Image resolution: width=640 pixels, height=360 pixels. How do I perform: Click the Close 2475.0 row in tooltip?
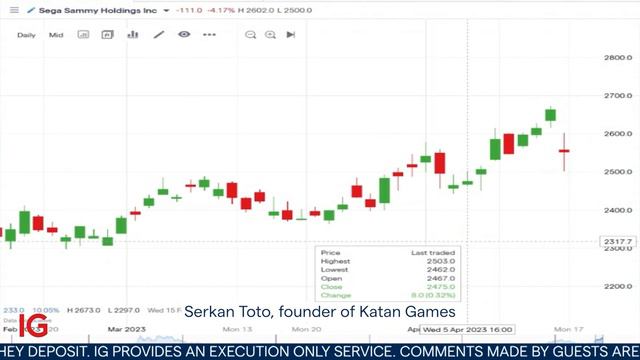tap(388, 287)
